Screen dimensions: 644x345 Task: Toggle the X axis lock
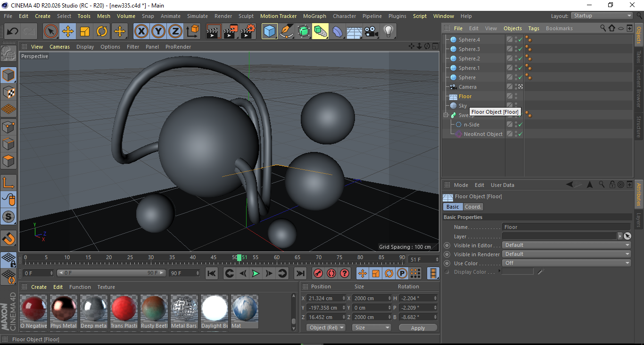point(141,32)
